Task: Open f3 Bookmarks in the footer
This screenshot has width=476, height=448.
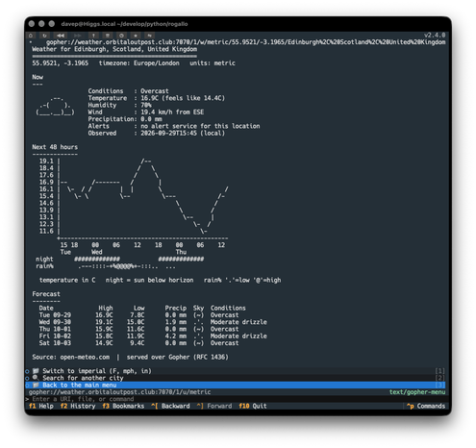Action: pyautogui.click(x=123, y=406)
